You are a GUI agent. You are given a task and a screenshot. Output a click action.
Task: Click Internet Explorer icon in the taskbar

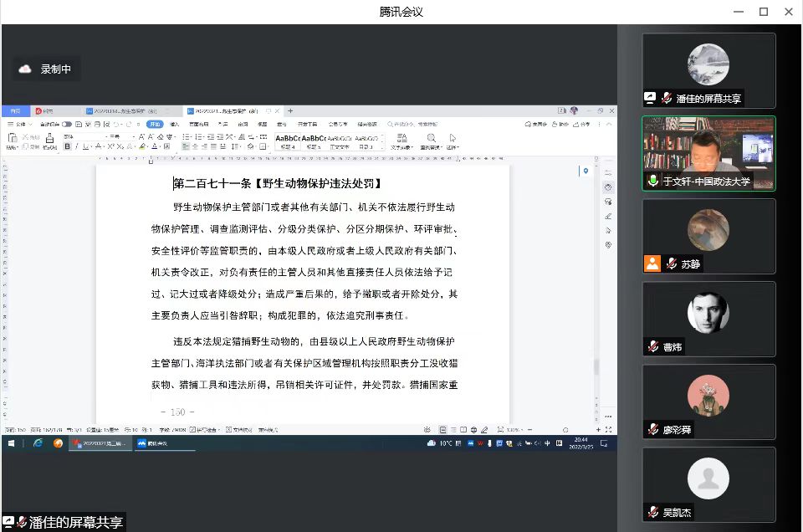[38, 443]
